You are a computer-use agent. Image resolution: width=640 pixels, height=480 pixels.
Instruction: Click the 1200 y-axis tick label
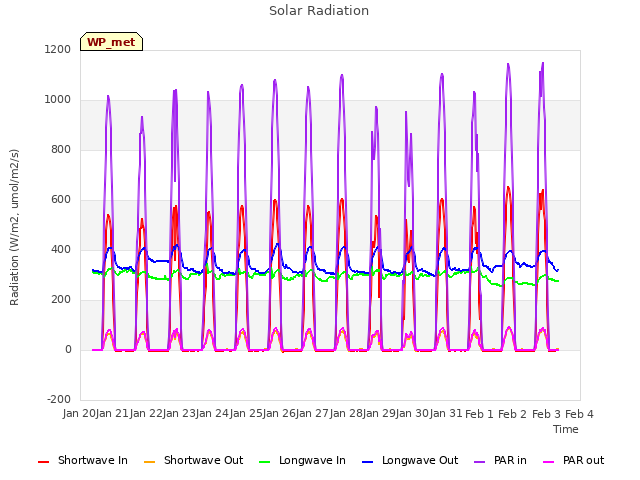coord(58,49)
